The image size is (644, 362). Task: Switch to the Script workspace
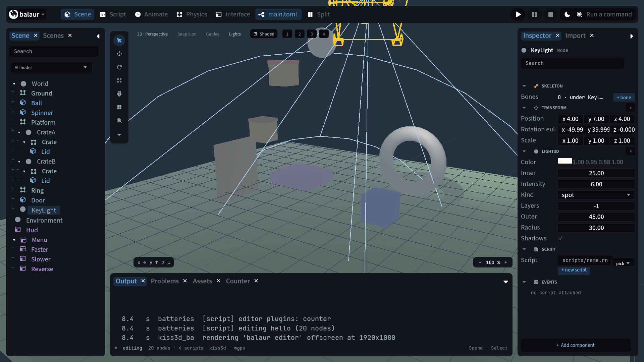click(x=113, y=14)
